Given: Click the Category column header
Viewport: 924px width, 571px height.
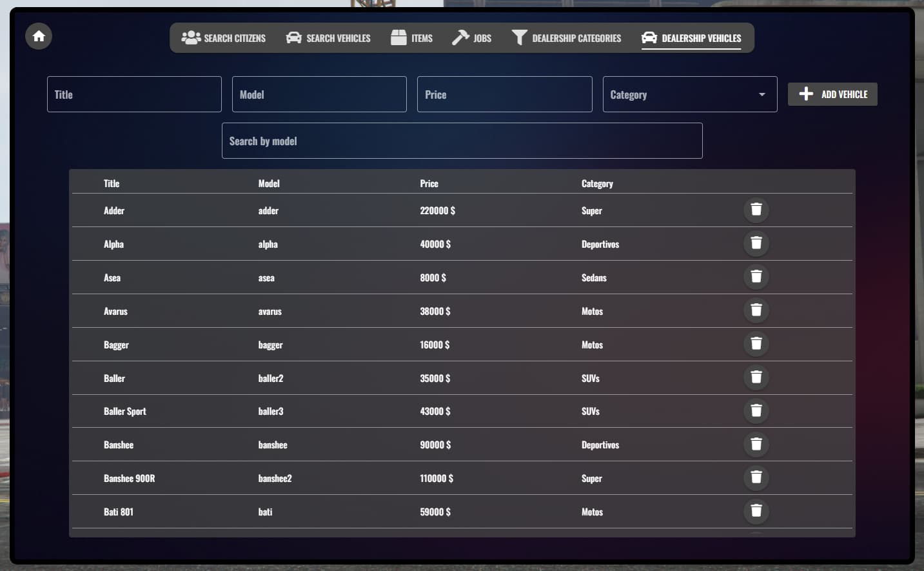Looking at the screenshot, I should pyautogui.click(x=597, y=184).
